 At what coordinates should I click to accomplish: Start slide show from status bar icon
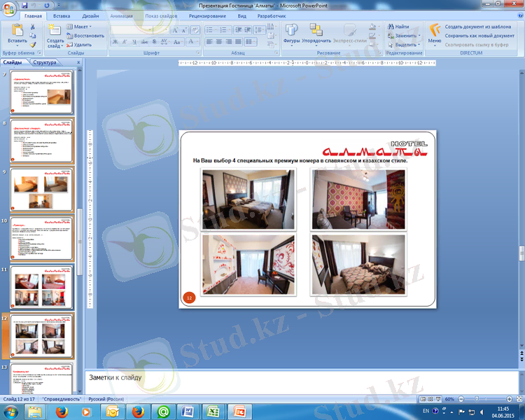click(x=438, y=399)
